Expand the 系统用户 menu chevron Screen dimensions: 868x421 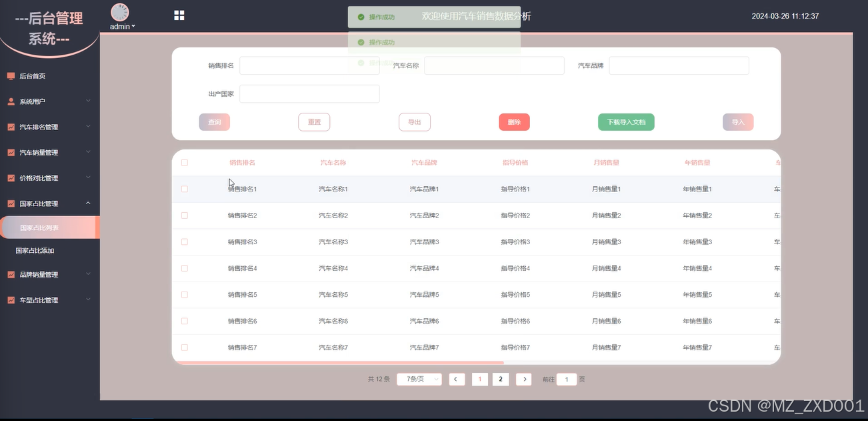88,101
